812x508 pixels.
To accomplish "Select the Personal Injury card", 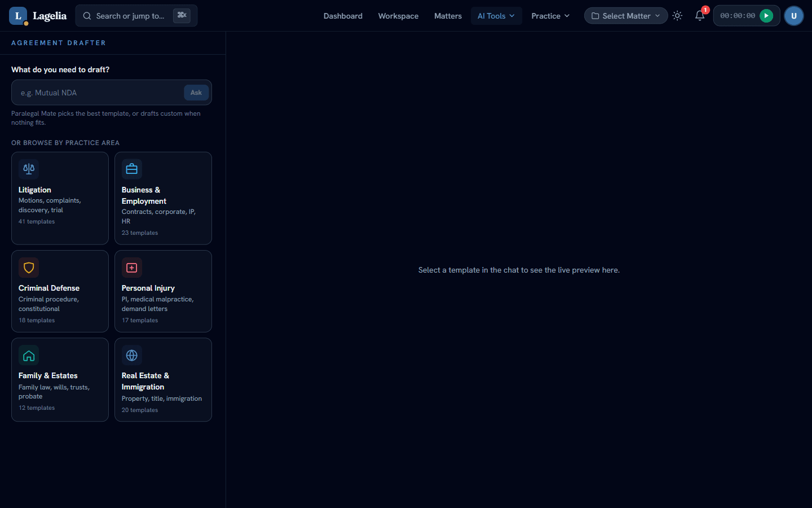I will (x=163, y=291).
